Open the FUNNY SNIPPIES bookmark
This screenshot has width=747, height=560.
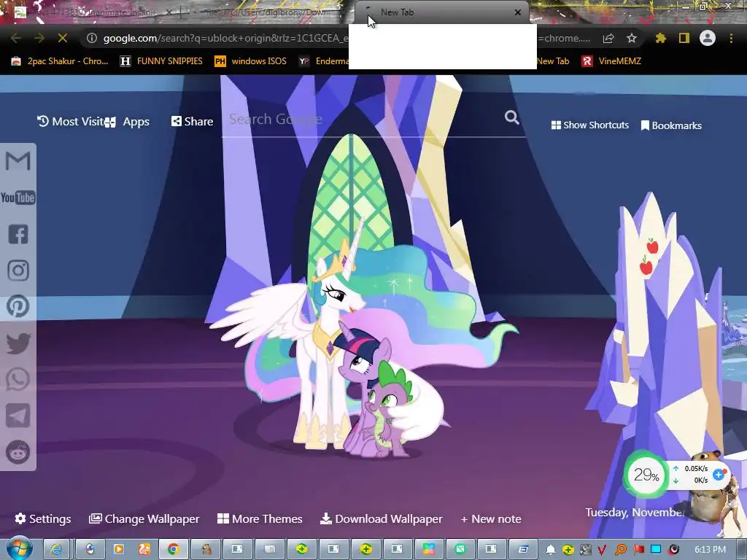[x=161, y=61]
